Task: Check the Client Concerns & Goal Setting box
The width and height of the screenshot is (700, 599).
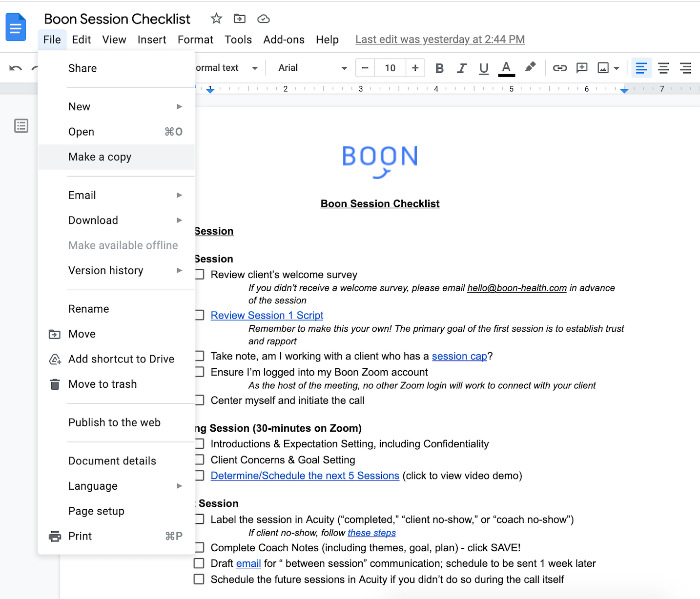Action: 199,460
